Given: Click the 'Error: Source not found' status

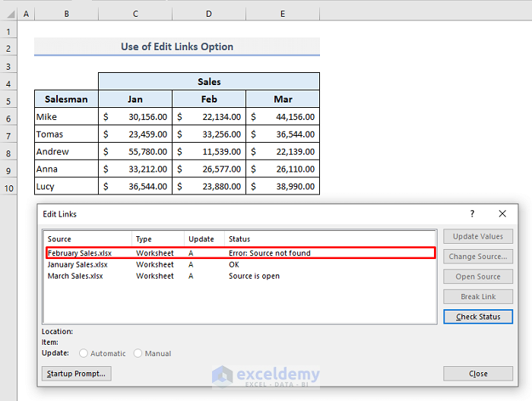Looking at the screenshot, I should (270, 253).
